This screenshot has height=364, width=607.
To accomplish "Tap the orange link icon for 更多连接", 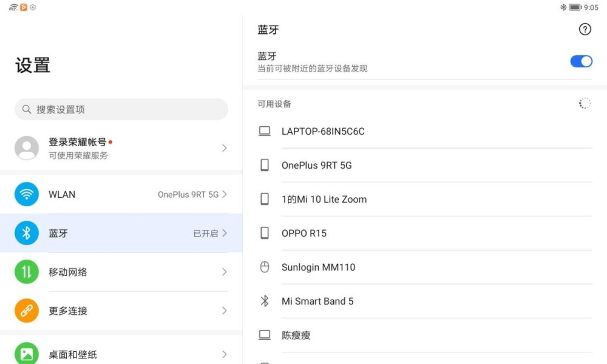I will (26, 311).
